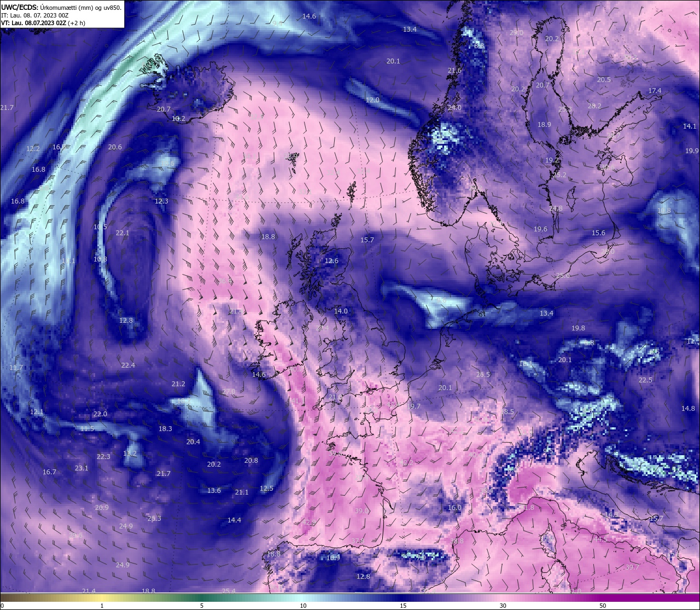Click the color scale tick label '30'
Viewport: 700px width, 610px height.
[503, 606]
